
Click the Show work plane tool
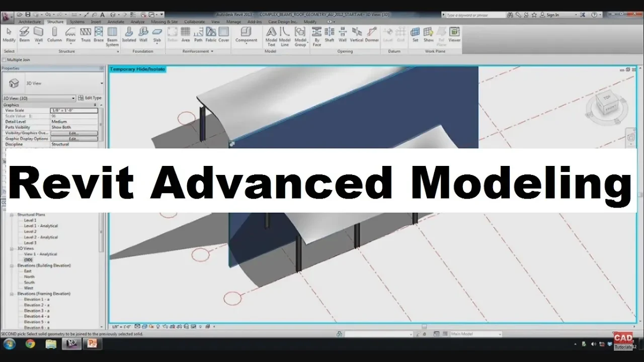(428, 34)
